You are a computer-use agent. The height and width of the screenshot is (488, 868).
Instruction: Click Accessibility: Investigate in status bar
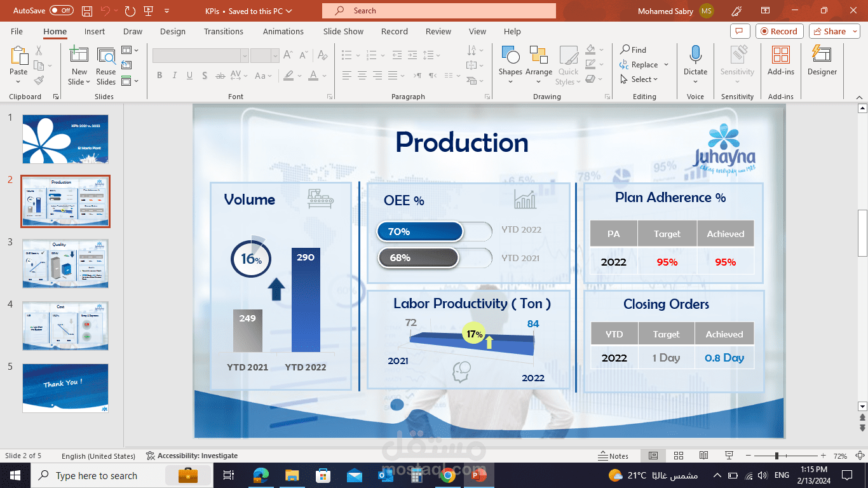(192, 456)
